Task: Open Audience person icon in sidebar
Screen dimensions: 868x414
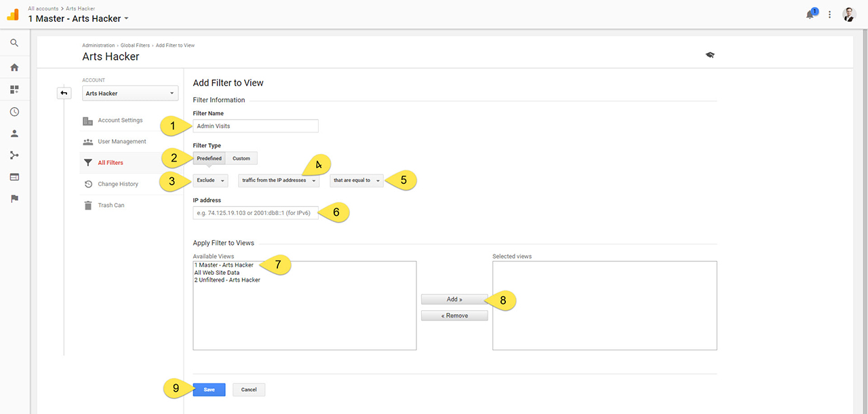Action: point(14,134)
